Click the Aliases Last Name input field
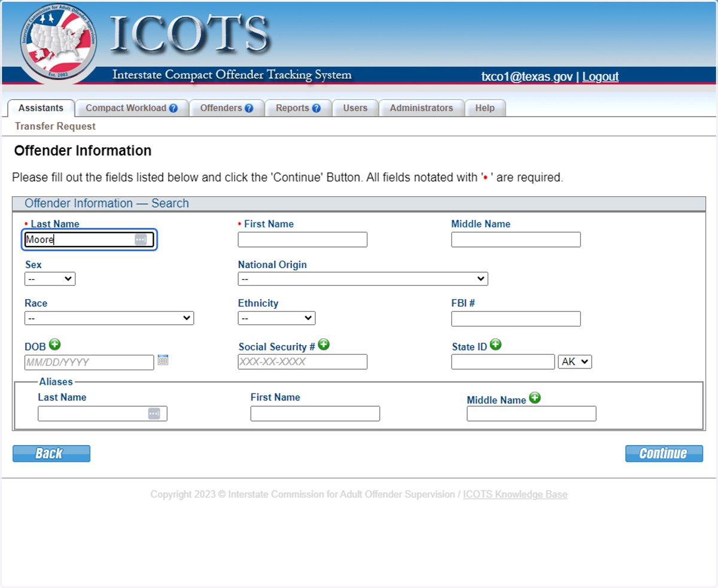This screenshot has width=718, height=588. (x=102, y=414)
